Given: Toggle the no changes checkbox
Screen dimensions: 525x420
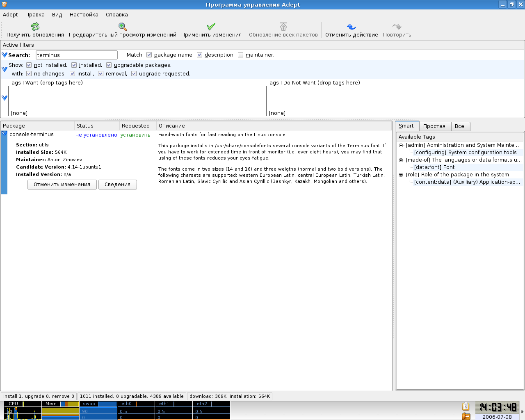Looking at the screenshot, I should point(29,74).
